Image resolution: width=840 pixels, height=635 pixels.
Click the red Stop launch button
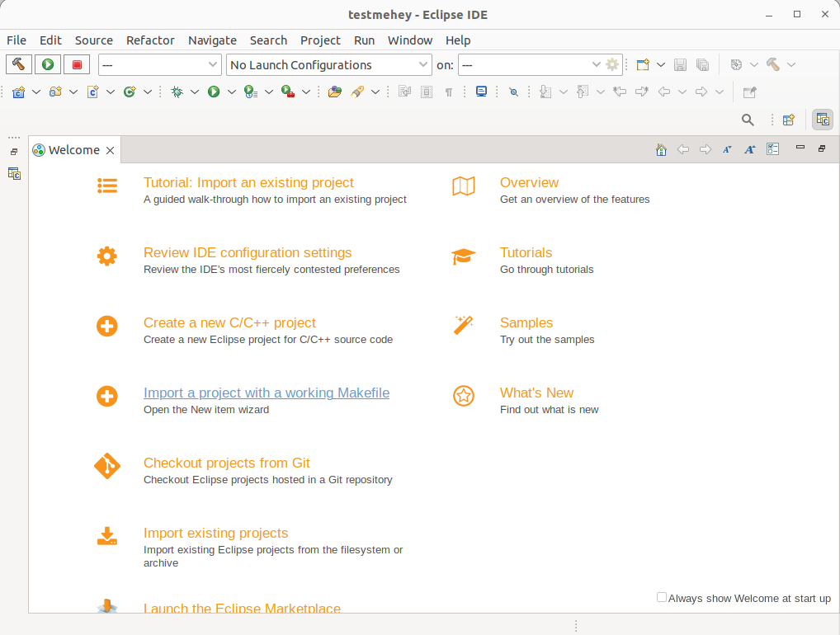[77, 65]
